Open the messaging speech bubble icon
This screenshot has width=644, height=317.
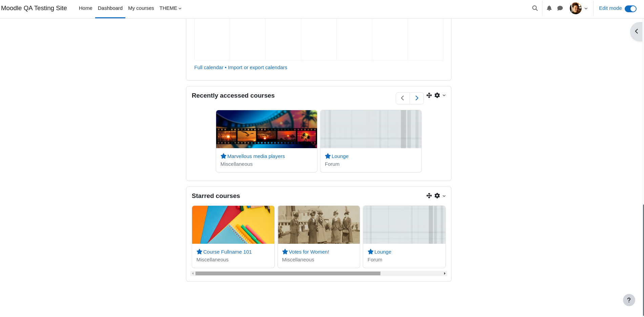pyautogui.click(x=560, y=8)
